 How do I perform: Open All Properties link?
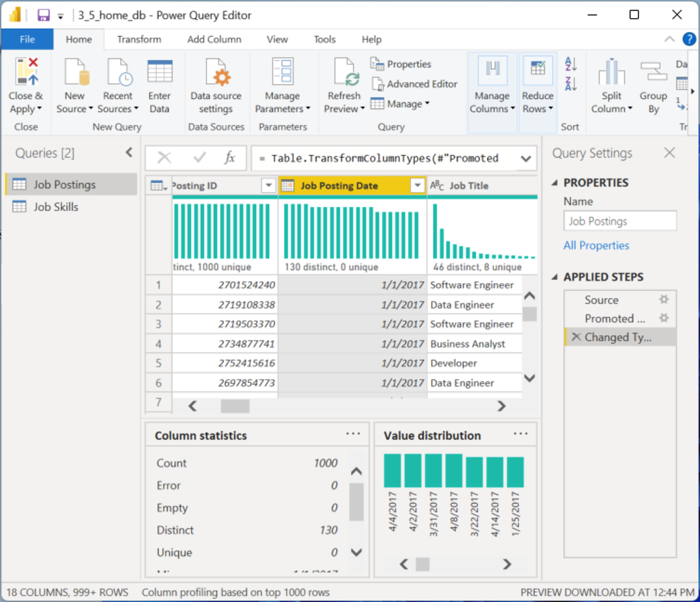pos(596,245)
